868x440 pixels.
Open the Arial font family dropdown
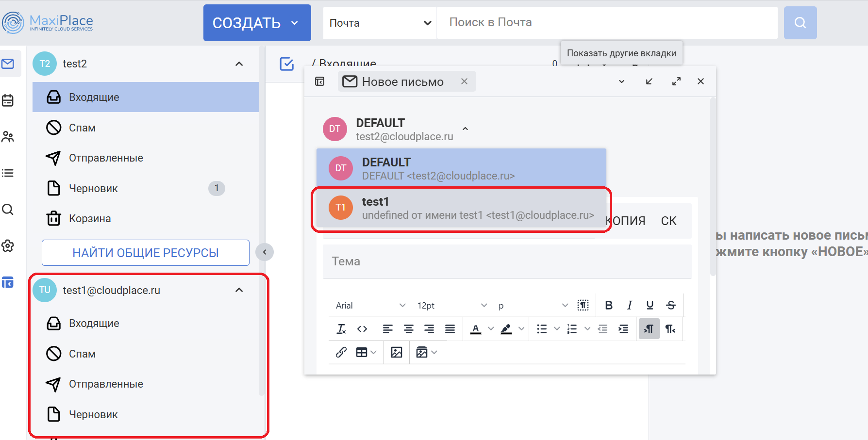point(370,305)
